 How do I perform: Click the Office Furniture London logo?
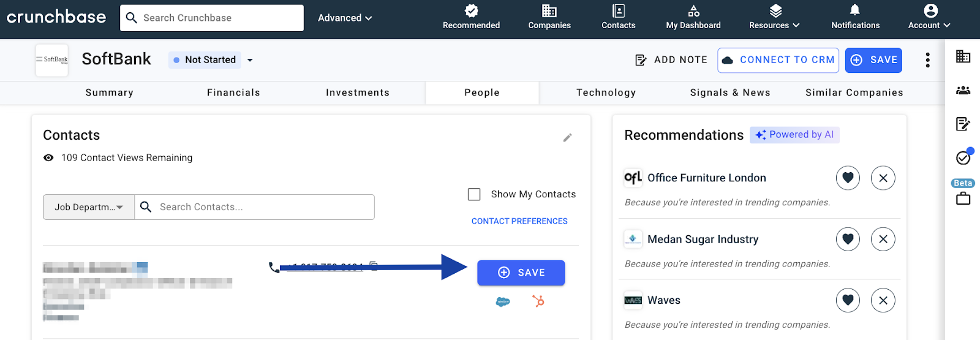coord(633,178)
